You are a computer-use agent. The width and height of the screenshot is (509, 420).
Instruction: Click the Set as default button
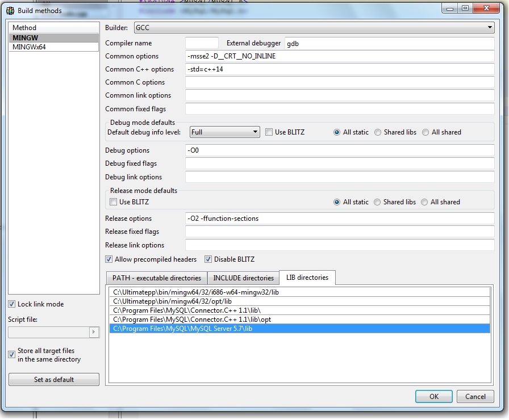pyautogui.click(x=54, y=380)
